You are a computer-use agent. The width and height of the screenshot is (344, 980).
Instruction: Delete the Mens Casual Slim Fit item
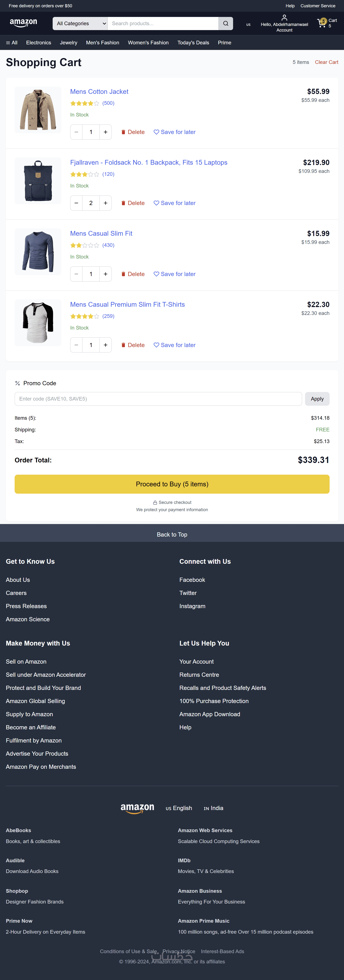(x=133, y=274)
